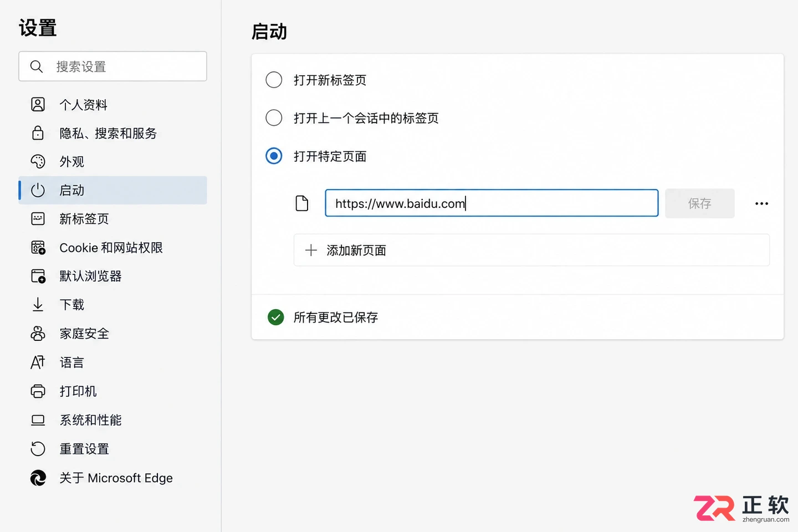This screenshot has width=798, height=532.
Task: Click the green checkmark saved icon
Action: tap(275, 317)
